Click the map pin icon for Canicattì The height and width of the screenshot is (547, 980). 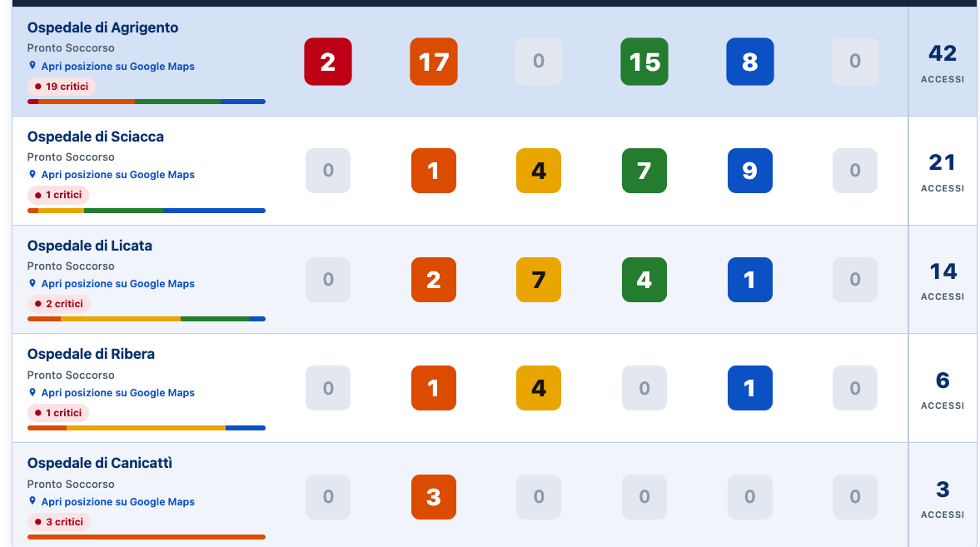click(x=32, y=501)
